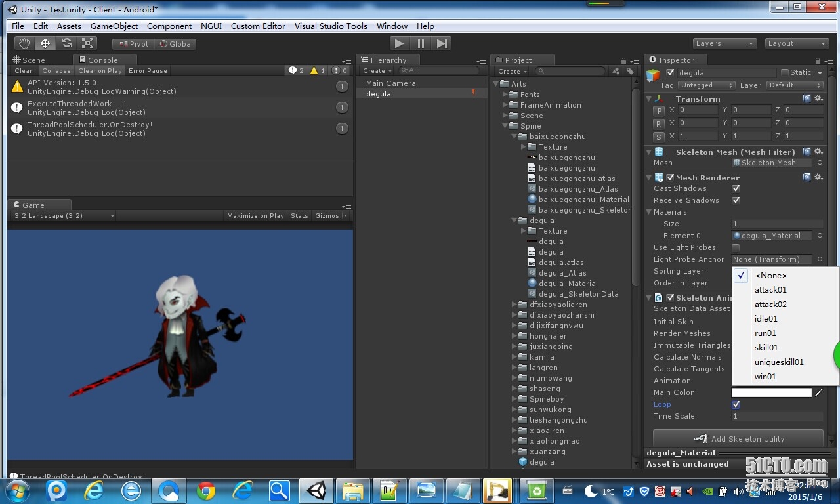840x504 pixels.
Task: Open the Mesh Renderer gear menu
Action: pos(818,177)
